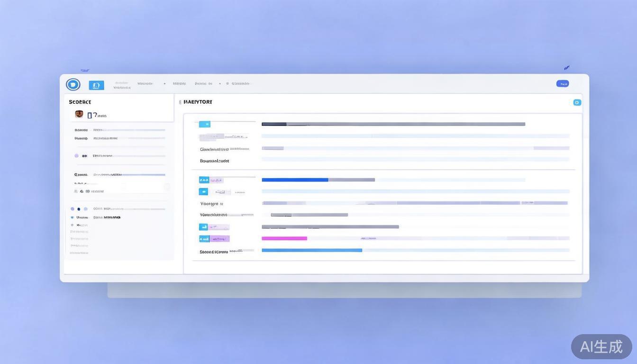Click the blue tag icon above the Voongre row
Viewport: 637px width, 364px height.
pos(203,192)
